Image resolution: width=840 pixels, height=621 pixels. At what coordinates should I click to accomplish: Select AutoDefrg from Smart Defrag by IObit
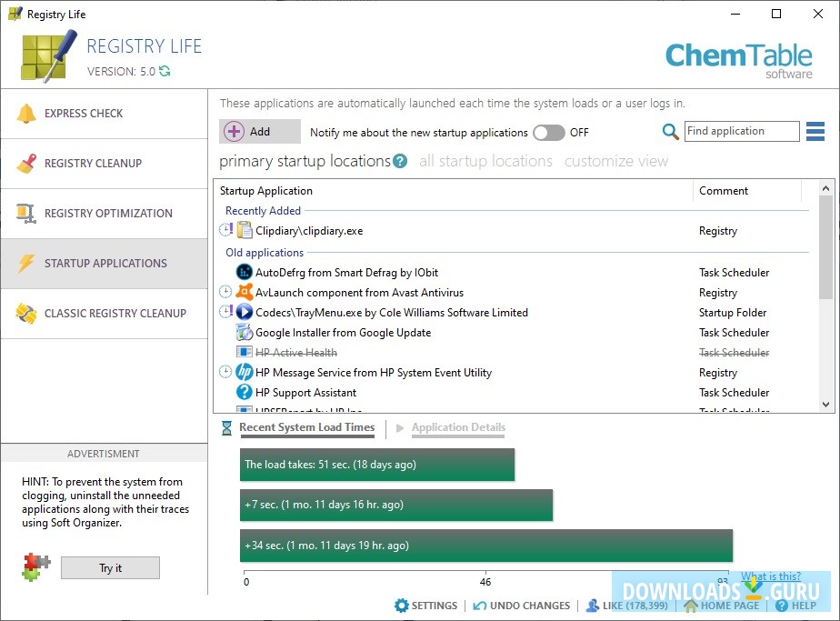coord(346,272)
